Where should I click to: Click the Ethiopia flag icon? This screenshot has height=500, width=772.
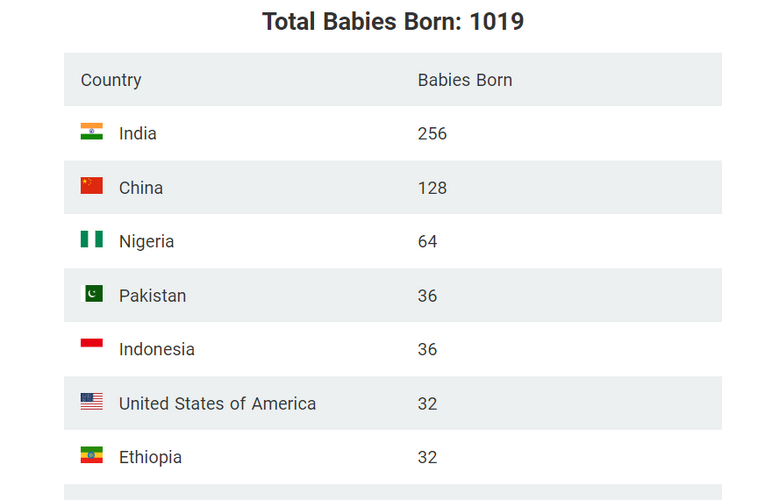click(x=92, y=455)
